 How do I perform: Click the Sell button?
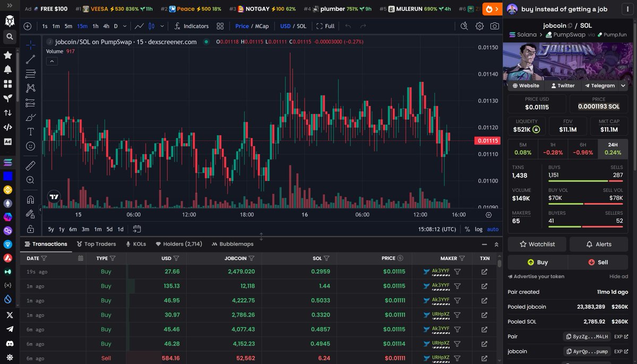point(598,262)
